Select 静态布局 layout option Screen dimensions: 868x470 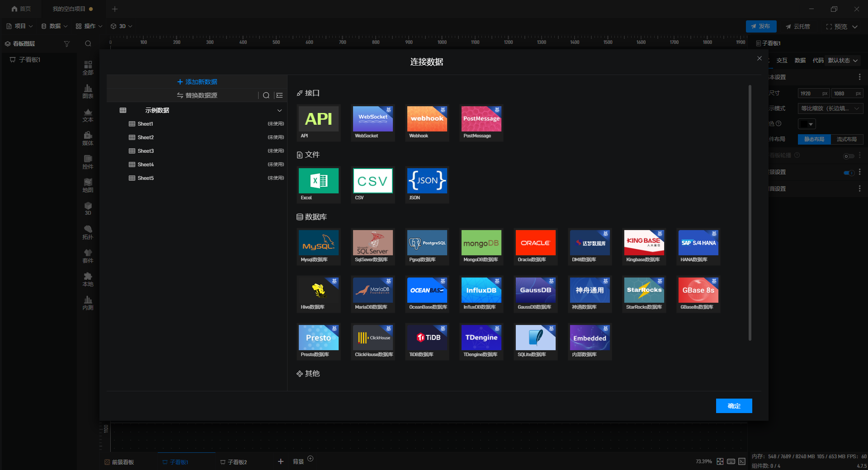pos(814,139)
